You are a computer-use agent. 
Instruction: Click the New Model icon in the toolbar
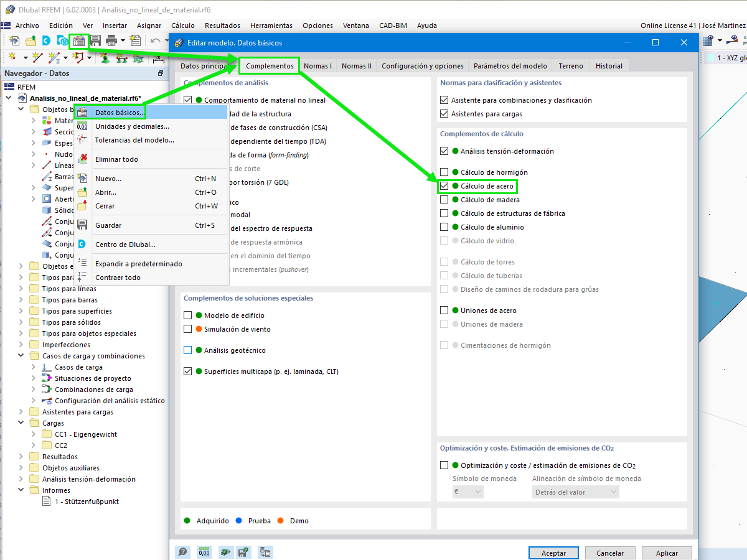[x=14, y=41]
